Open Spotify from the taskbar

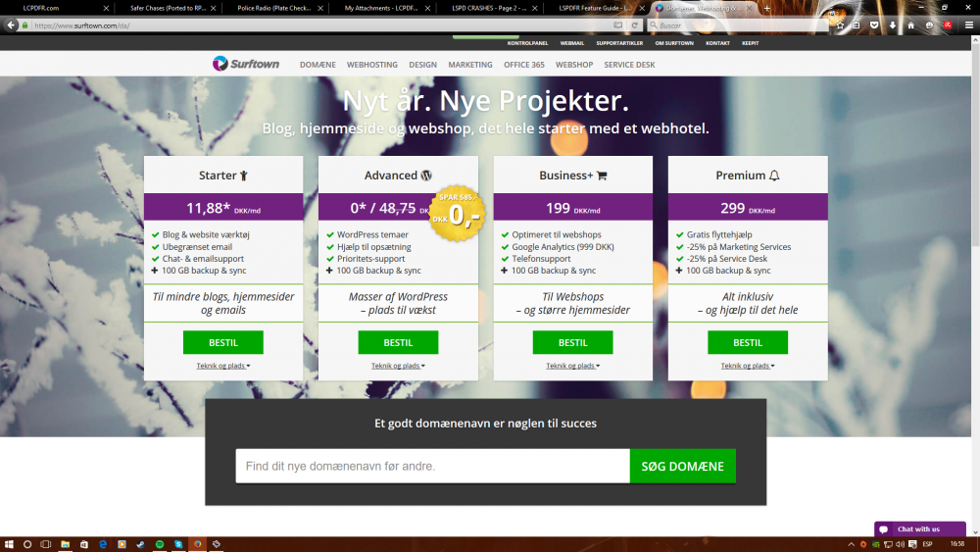160,544
